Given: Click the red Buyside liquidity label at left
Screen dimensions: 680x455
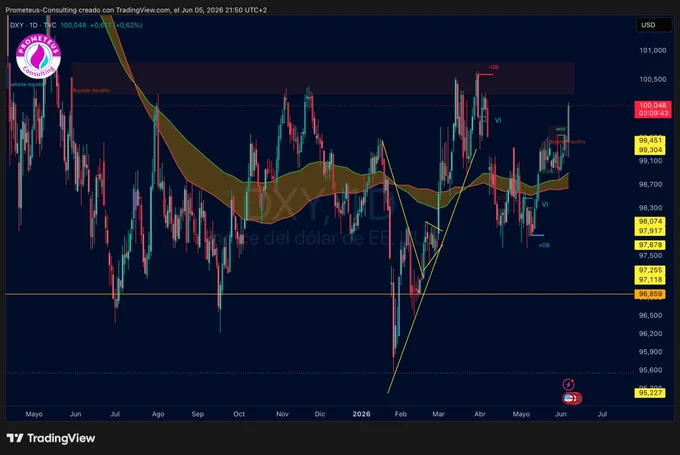Looking at the screenshot, I should pyautogui.click(x=92, y=90).
